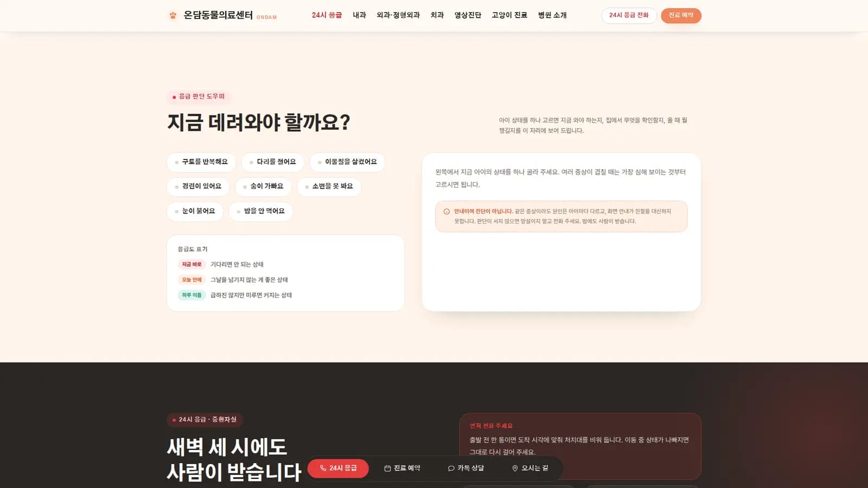
Task: Open the 내과 menu item
Action: pos(359,15)
